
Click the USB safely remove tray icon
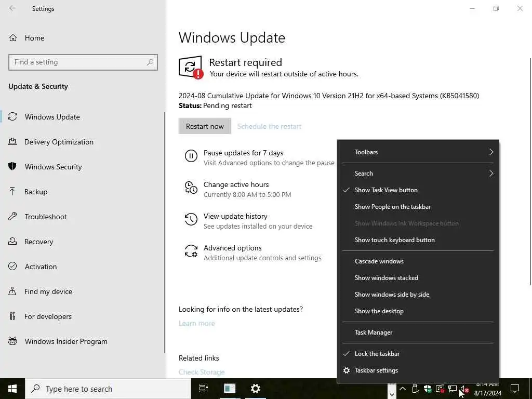[x=415, y=389]
